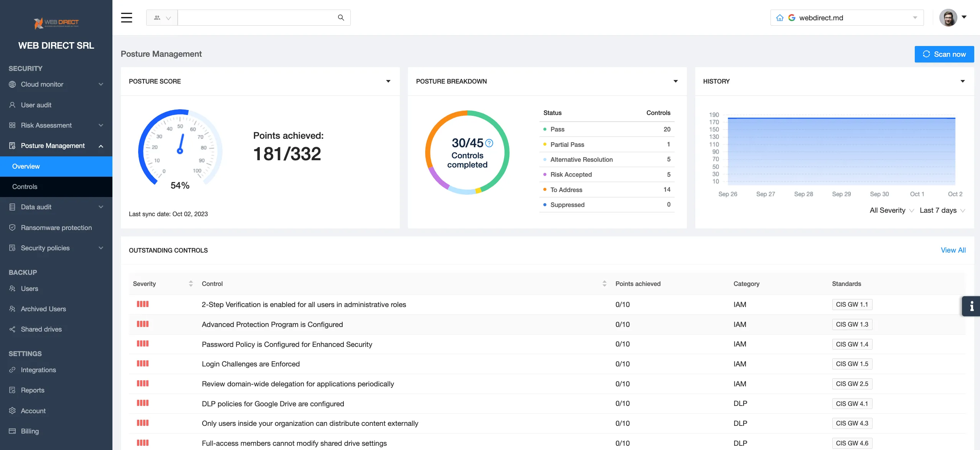The image size is (980, 450).
Task: Expand the Security policies submenu chevron
Action: click(x=101, y=248)
